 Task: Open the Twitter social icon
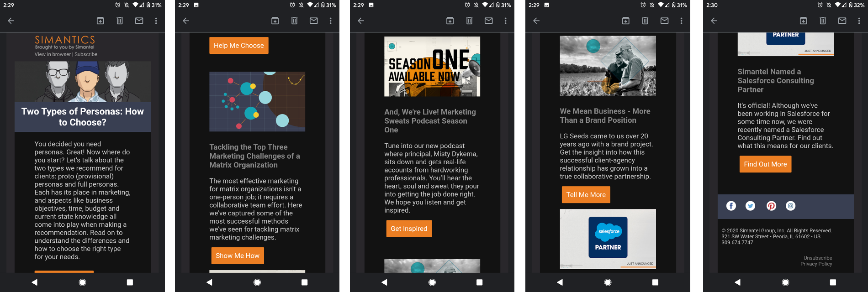point(751,206)
